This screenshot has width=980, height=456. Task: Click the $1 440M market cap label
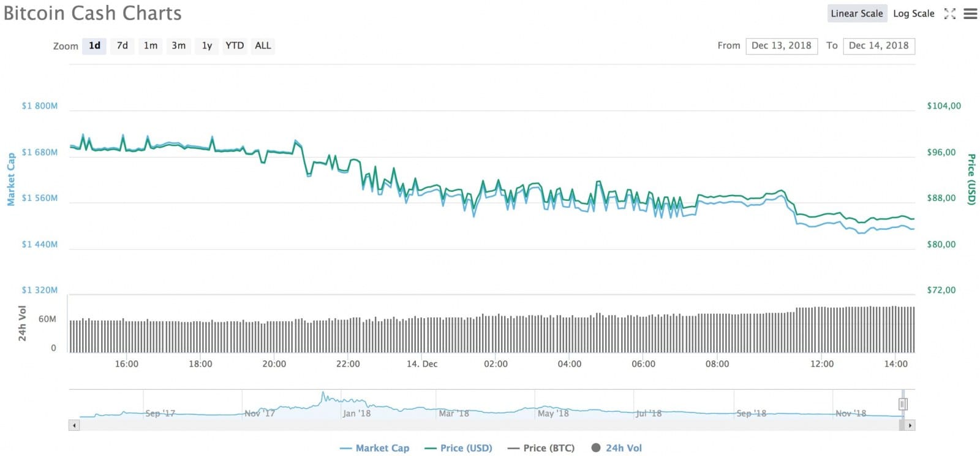point(40,244)
